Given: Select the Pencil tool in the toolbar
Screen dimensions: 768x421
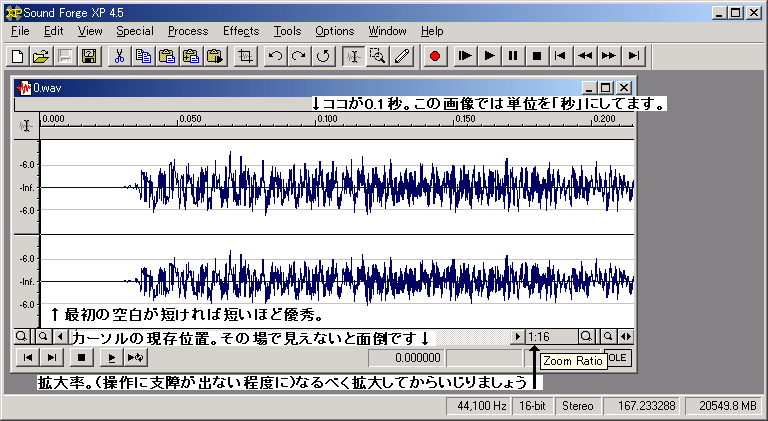Looking at the screenshot, I should [x=402, y=56].
